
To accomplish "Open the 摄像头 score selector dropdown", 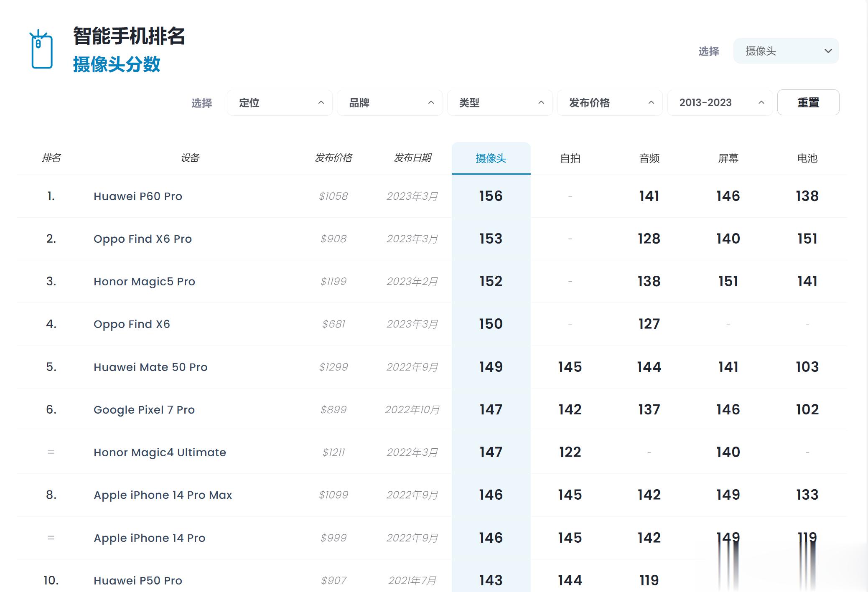I will tap(786, 51).
